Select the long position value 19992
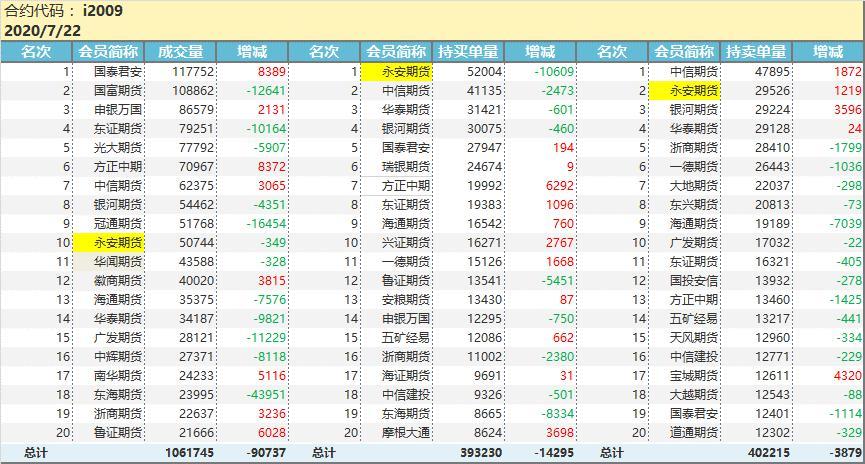Image resolution: width=865 pixels, height=464 pixels. pos(484,186)
